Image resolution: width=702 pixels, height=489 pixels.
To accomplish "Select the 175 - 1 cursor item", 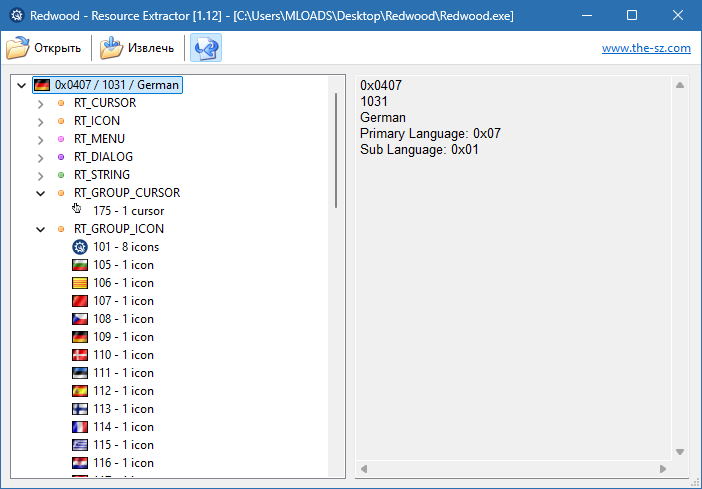I will coord(128,211).
